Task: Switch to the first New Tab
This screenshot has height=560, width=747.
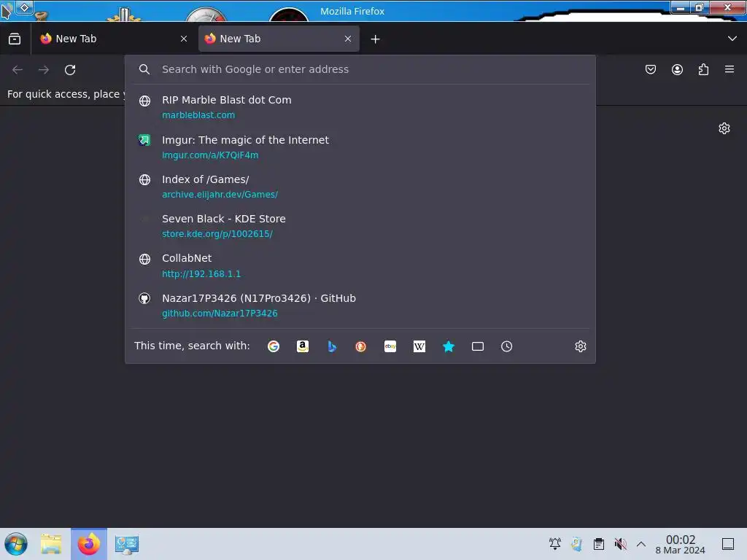Action: pyautogui.click(x=113, y=39)
